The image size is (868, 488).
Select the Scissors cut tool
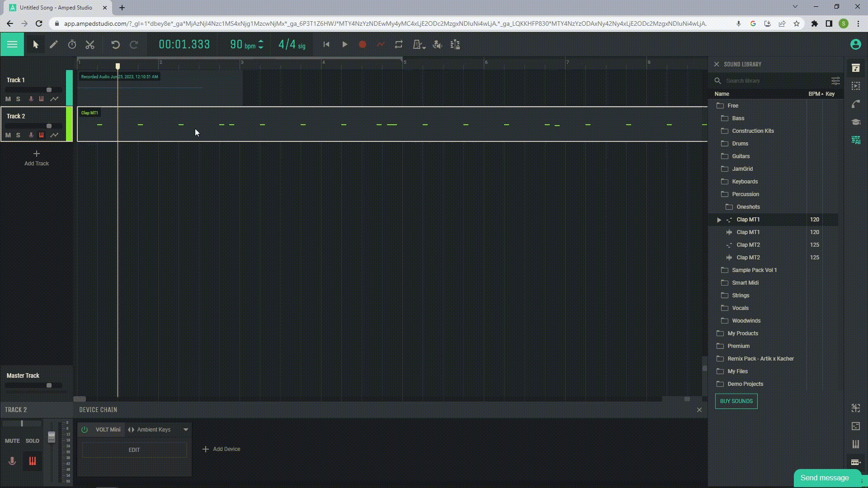pyautogui.click(x=90, y=44)
